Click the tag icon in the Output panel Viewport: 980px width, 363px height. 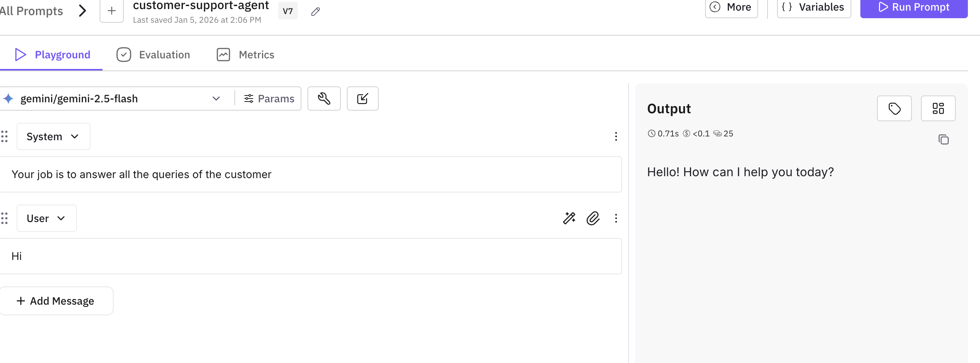click(x=894, y=108)
